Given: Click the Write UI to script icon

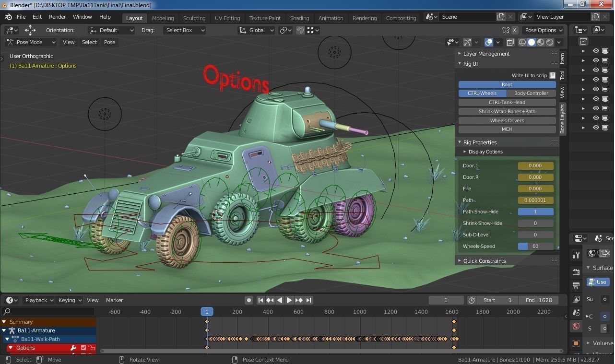Looking at the screenshot, I should pyautogui.click(x=552, y=75).
